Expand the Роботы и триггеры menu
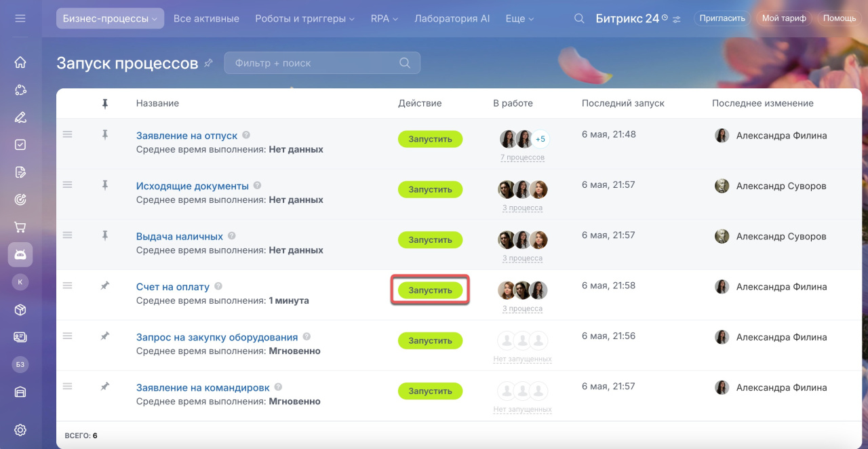The image size is (868, 449). (304, 18)
